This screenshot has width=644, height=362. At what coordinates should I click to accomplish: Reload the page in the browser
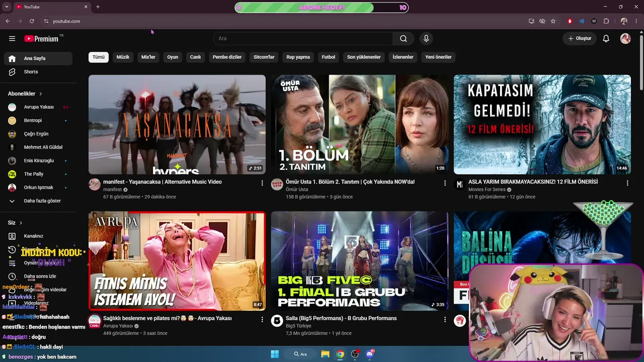[x=32, y=21]
